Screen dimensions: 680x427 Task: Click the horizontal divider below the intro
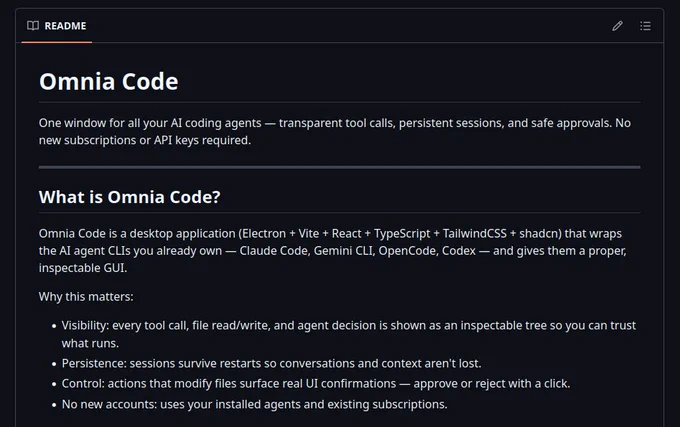coord(340,167)
